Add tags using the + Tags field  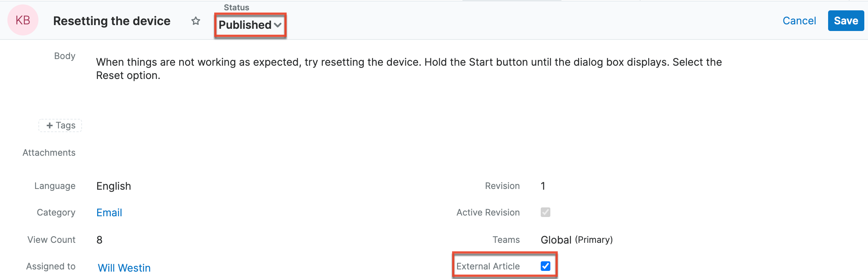point(61,125)
